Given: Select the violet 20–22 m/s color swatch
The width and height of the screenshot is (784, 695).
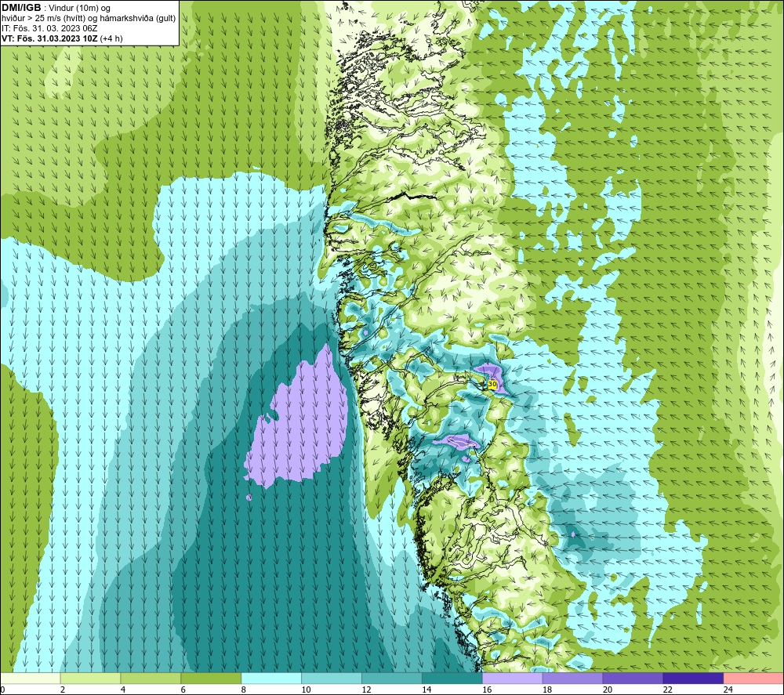Looking at the screenshot, I should tap(633, 679).
